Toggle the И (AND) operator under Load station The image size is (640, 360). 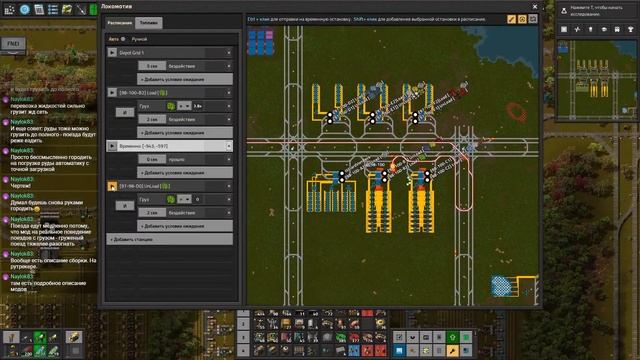[x=125, y=112]
